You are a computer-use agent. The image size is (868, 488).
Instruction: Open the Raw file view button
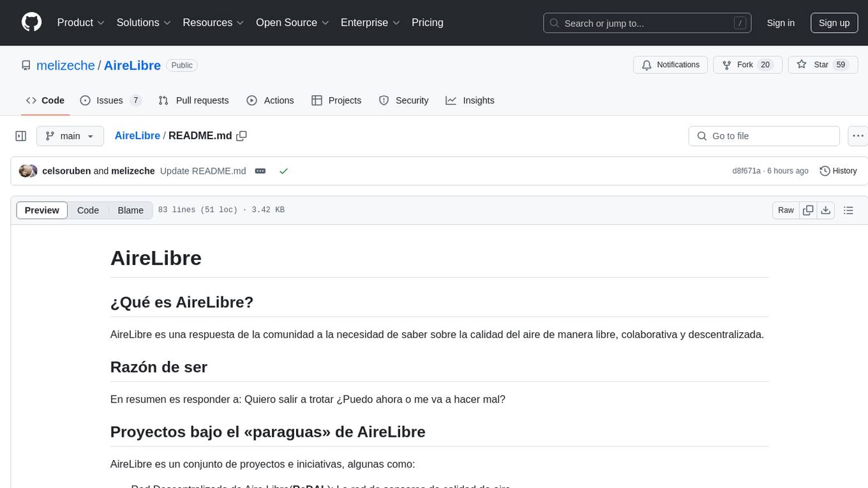point(786,210)
